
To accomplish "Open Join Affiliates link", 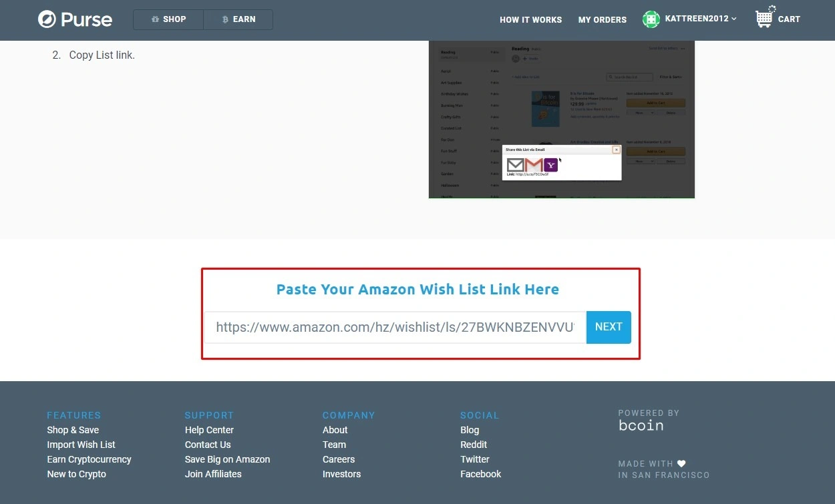I will point(213,474).
